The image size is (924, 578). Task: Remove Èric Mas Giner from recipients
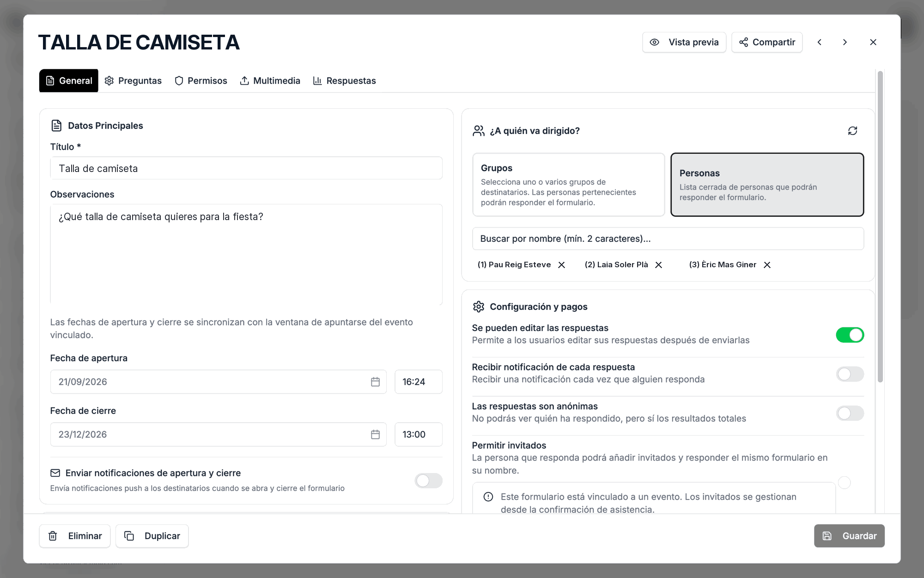click(x=767, y=265)
